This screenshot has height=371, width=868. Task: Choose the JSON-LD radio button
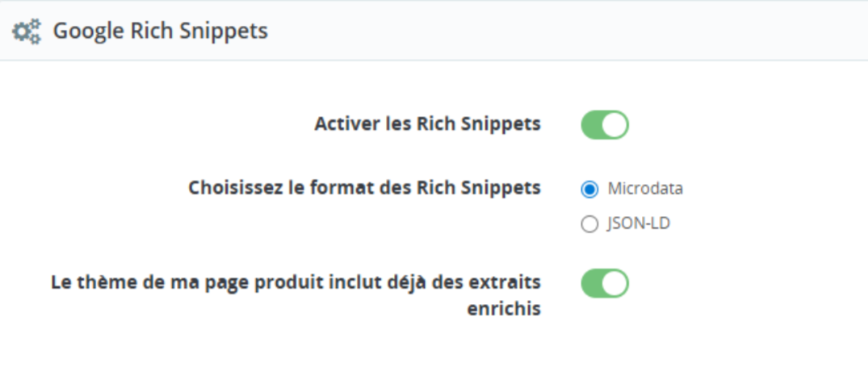coord(589,224)
